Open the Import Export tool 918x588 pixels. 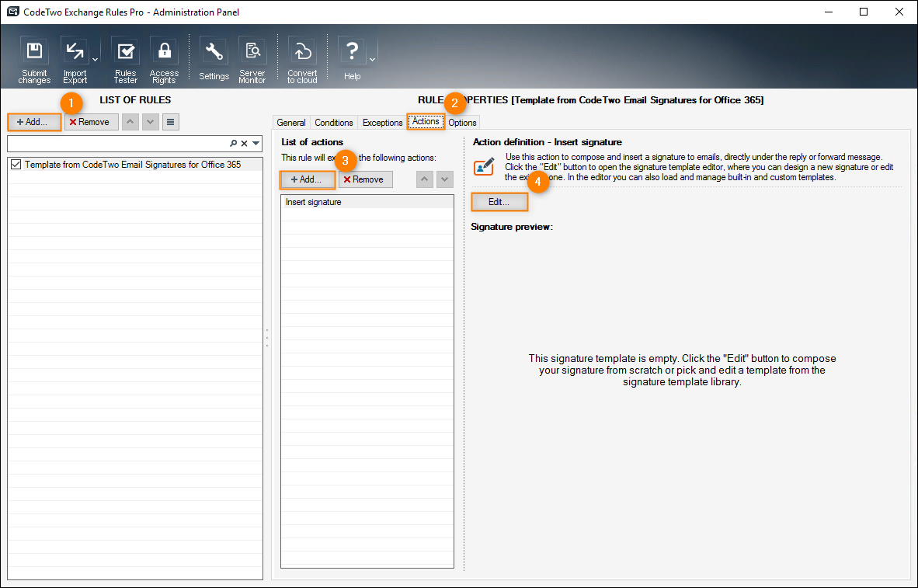(75, 61)
